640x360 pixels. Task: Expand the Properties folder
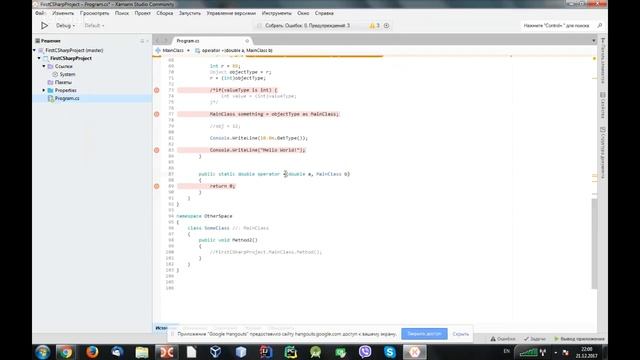44,90
